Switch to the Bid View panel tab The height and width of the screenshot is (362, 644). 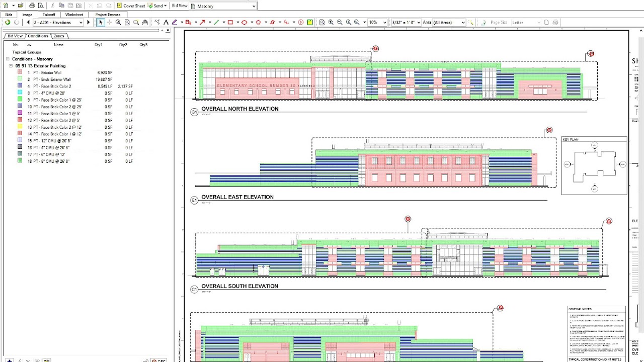[x=15, y=36]
